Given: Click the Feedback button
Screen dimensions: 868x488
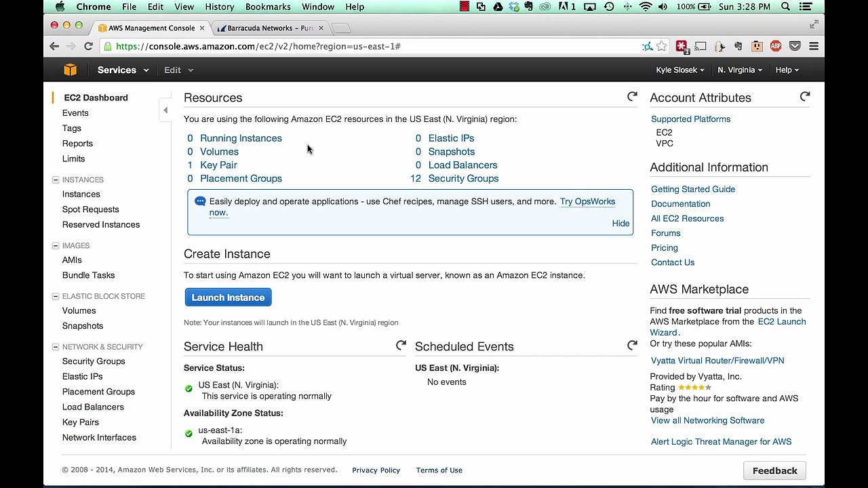Looking at the screenshot, I should [x=774, y=470].
